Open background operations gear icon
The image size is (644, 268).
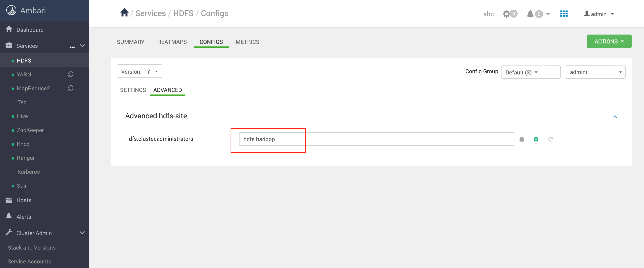506,14
